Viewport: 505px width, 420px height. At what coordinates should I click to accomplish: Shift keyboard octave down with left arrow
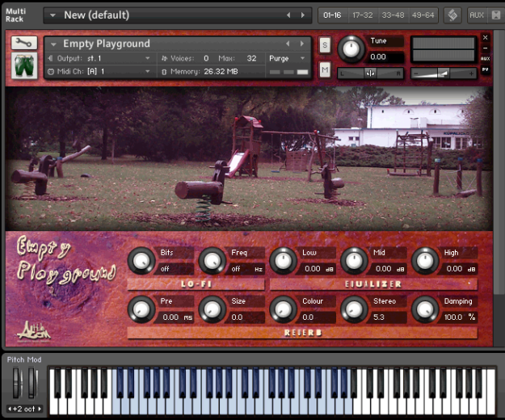[10, 409]
